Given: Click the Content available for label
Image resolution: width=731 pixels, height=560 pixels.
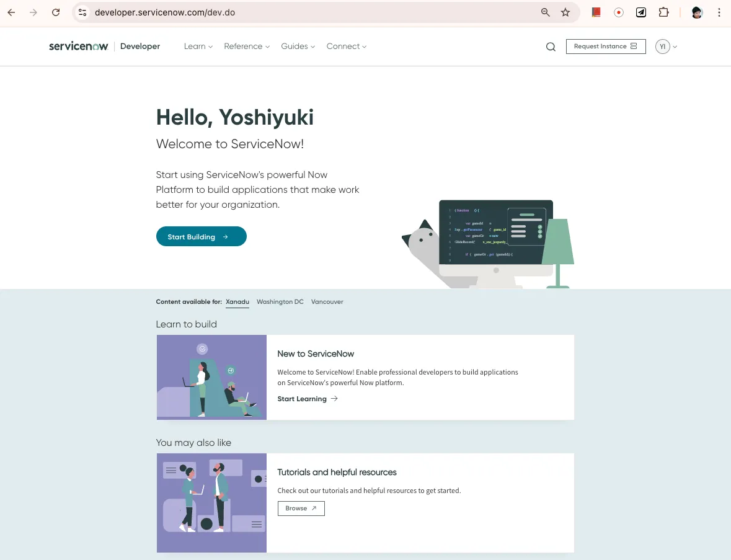Looking at the screenshot, I should click(x=189, y=301).
